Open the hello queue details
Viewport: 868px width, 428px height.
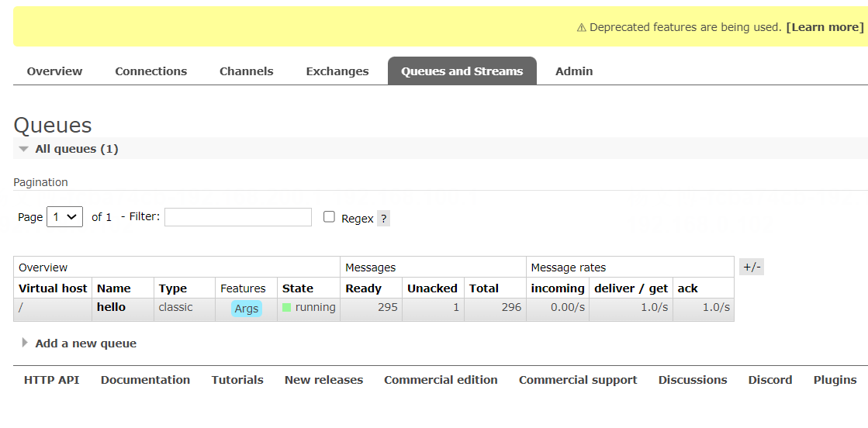pyautogui.click(x=111, y=307)
